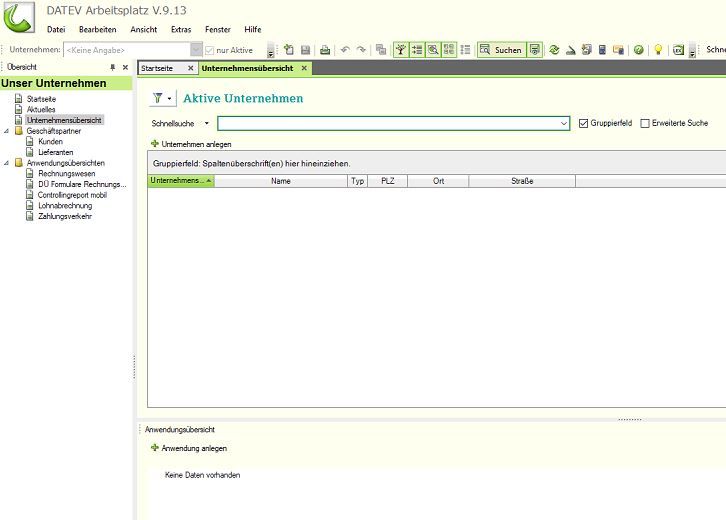Open the Ansicht menu
The image size is (726, 520).
(144, 29)
